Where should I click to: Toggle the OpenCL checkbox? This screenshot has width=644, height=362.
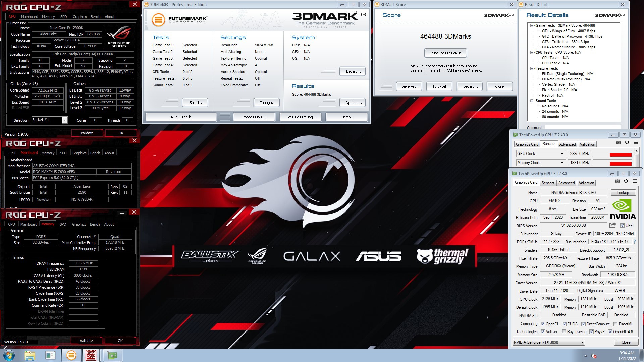543,324
